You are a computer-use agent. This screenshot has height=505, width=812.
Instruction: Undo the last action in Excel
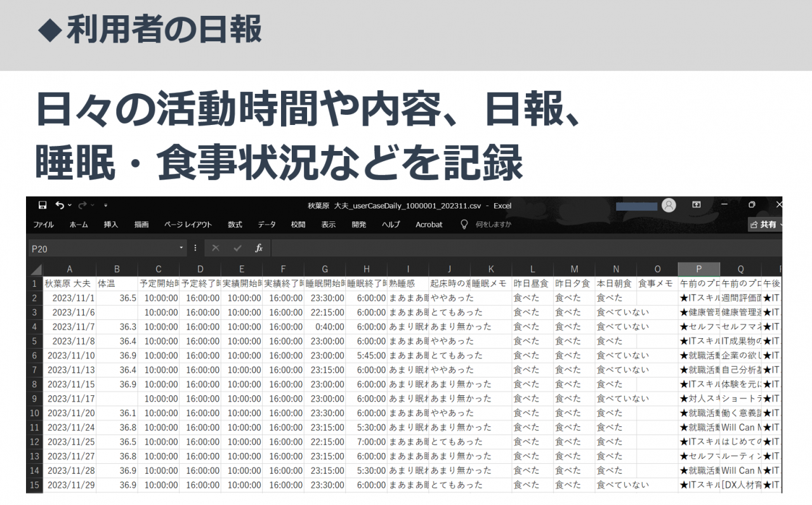pyautogui.click(x=60, y=206)
